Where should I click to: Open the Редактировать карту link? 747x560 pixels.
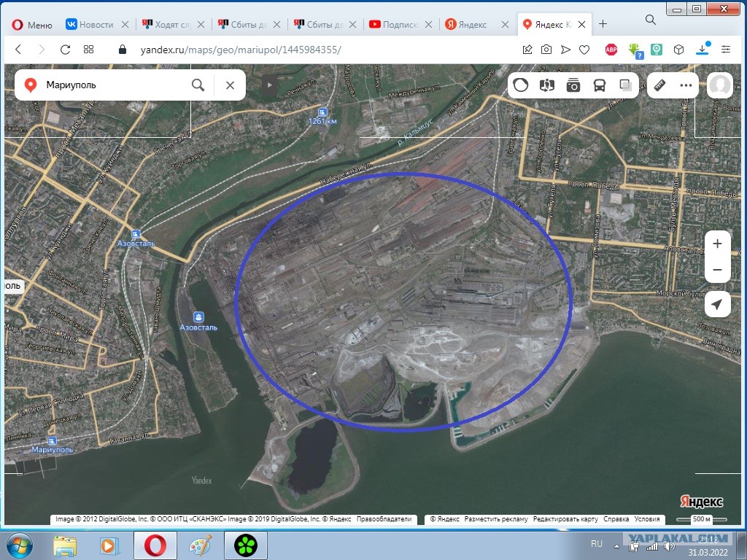point(565,519)
